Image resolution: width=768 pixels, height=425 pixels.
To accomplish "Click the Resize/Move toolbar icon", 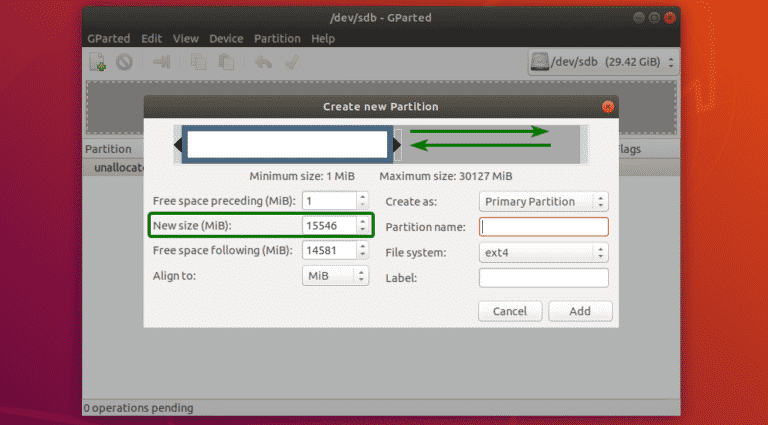I will 161,62.
